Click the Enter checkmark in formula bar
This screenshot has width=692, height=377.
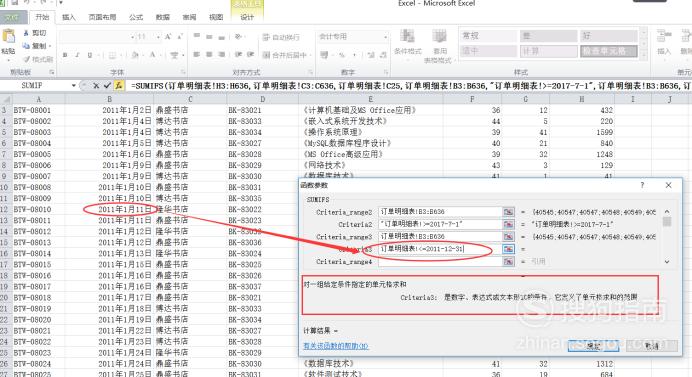click(x=107, y=86)
